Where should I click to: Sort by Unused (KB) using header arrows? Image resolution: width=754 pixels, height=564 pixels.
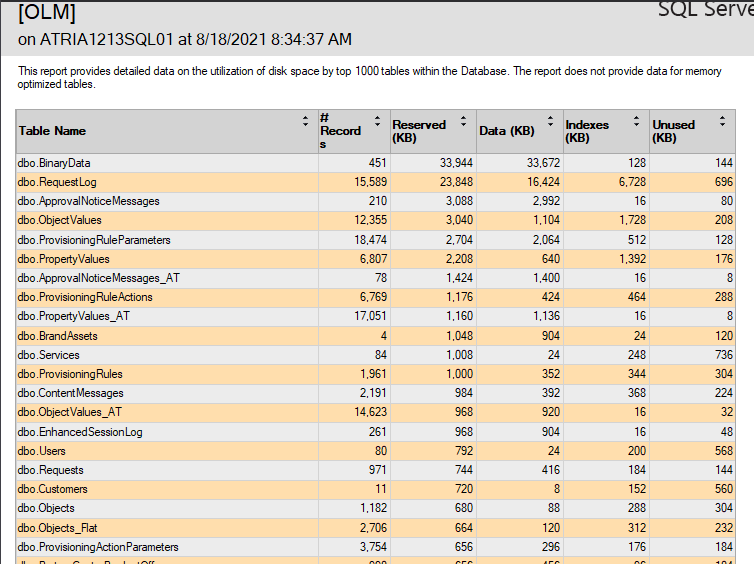click(722, 121)
